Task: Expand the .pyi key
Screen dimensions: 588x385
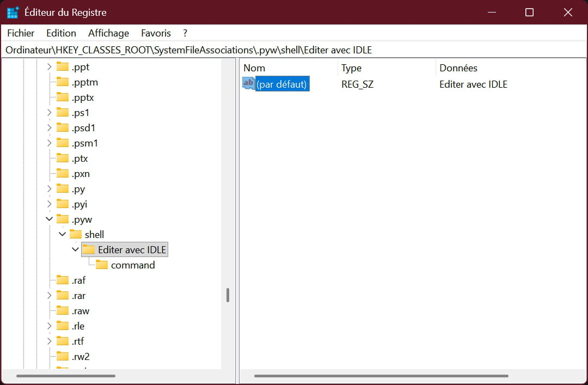Action: (49, 204)
